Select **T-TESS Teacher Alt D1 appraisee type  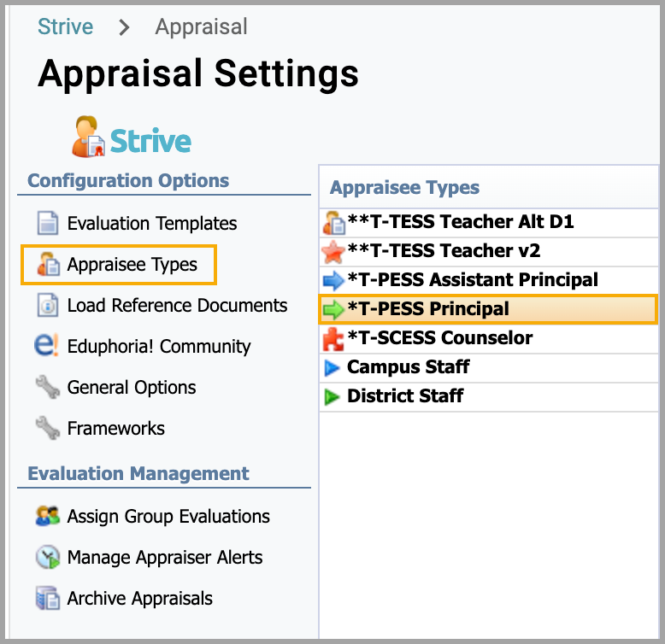[x=489, y=223]
